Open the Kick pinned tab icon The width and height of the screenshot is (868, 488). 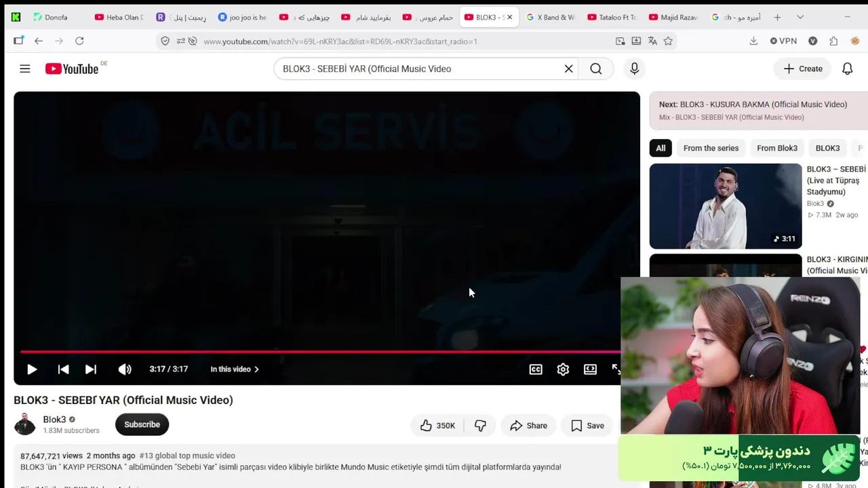(16, 17)
